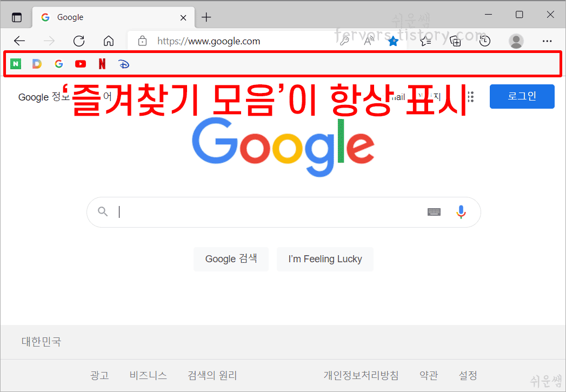Click the address bar URL

point(209,41)
